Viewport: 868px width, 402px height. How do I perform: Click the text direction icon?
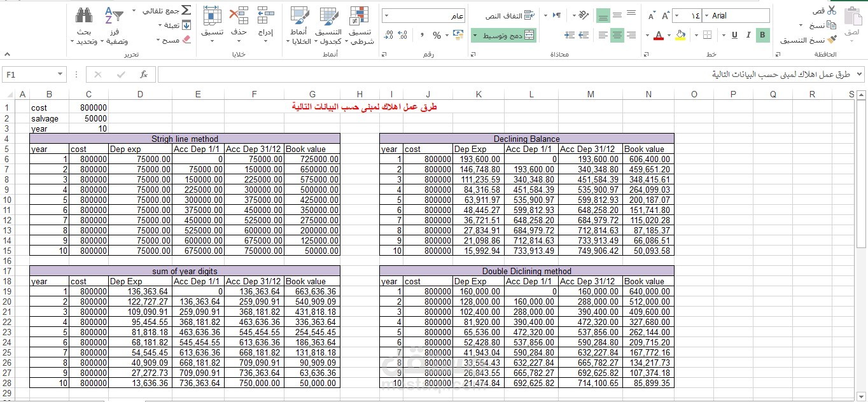pos(557,15)
